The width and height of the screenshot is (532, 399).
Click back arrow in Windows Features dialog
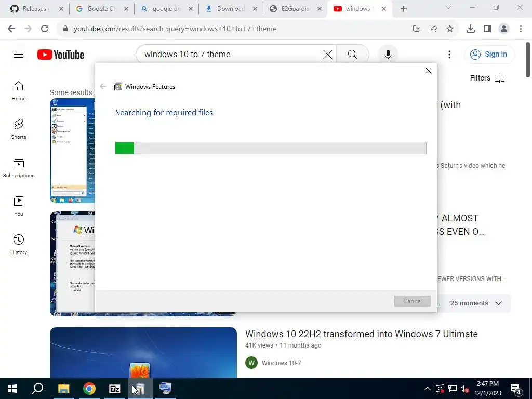103,87
